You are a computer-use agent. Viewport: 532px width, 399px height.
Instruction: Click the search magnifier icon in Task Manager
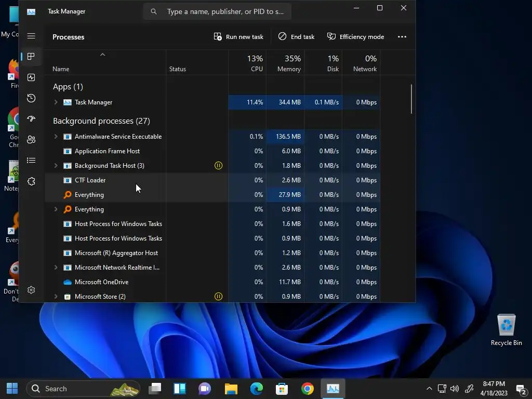point(154,11)
